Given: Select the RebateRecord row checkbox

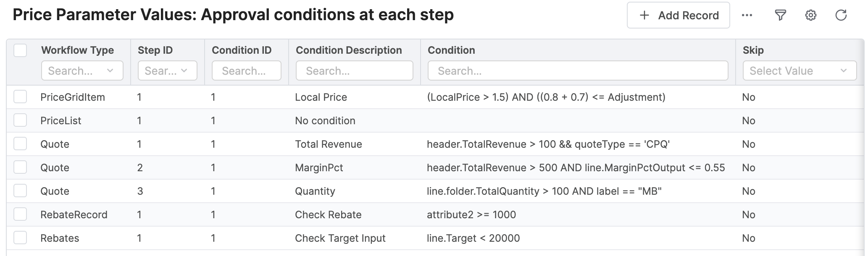Looking at the screenshot, I should click(x=20, y=214).
